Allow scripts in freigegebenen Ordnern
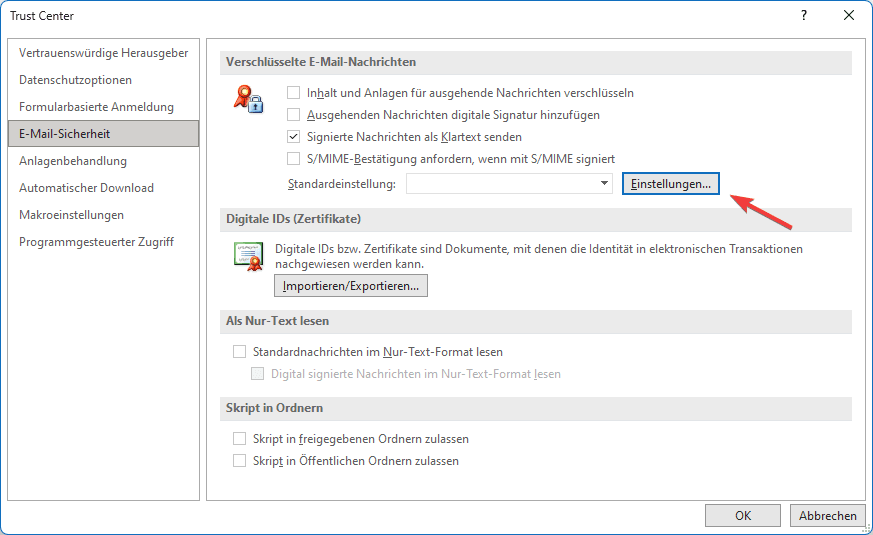 pos(239,439)
